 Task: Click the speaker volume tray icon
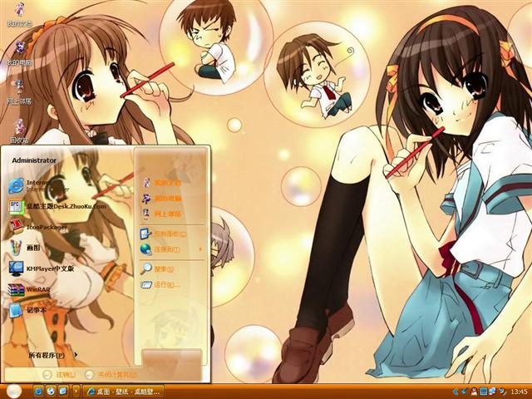tap(502, 392)
